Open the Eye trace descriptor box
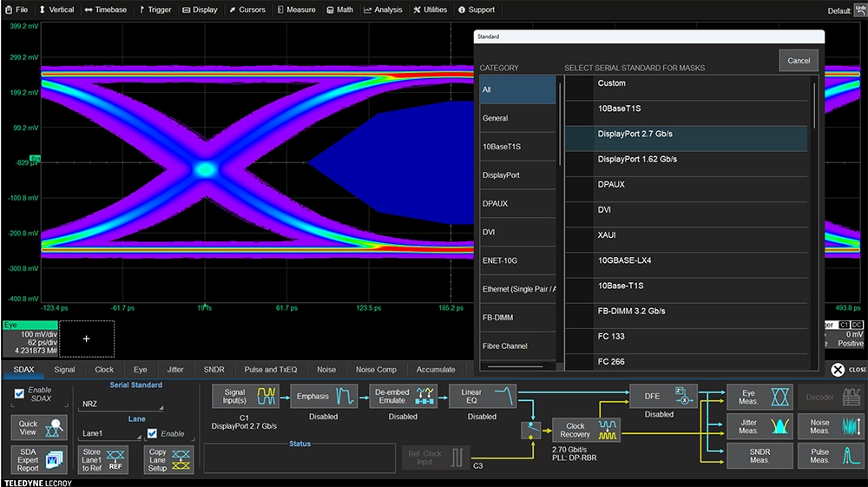This screenshot has height=487, width=868. pyautogui.click(x=30, y=339)
